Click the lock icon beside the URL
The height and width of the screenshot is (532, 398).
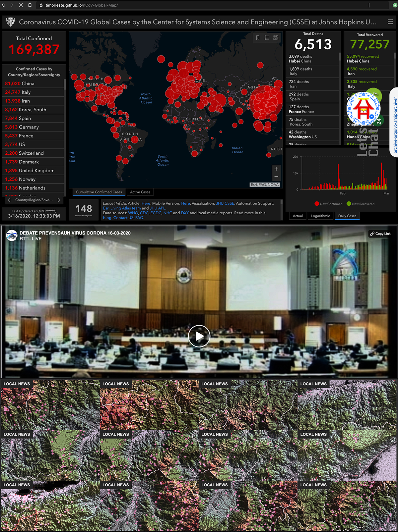[x=41, y=5]
